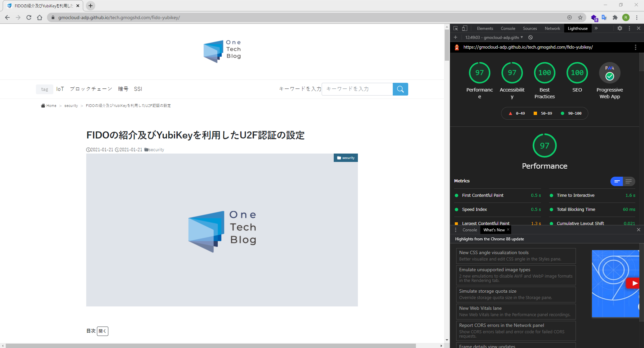644x348 pixels.
Task: Open a new browser tab
Action: pyautogui.click(x=91, y=6)
